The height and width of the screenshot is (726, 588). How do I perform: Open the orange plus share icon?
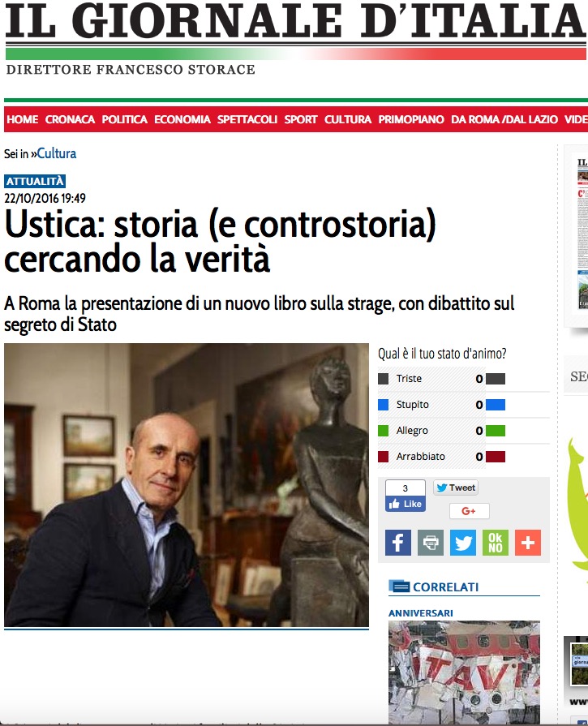[x=528, y=542]
